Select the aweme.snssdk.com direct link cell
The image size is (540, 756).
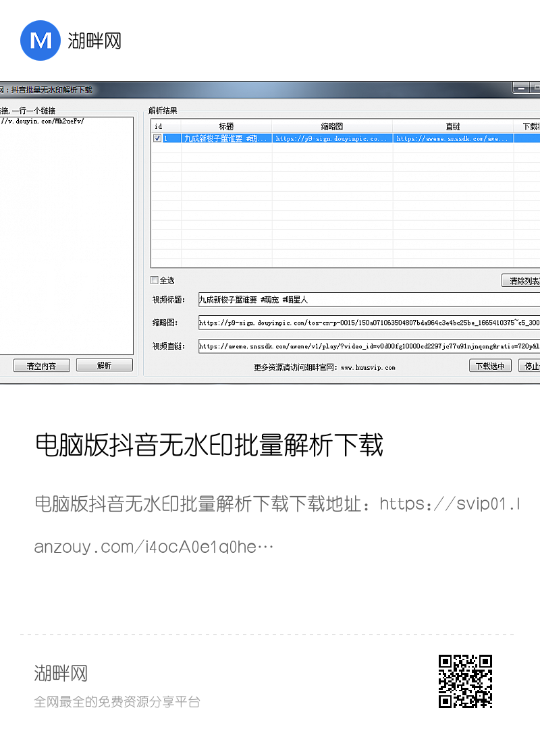453,138
